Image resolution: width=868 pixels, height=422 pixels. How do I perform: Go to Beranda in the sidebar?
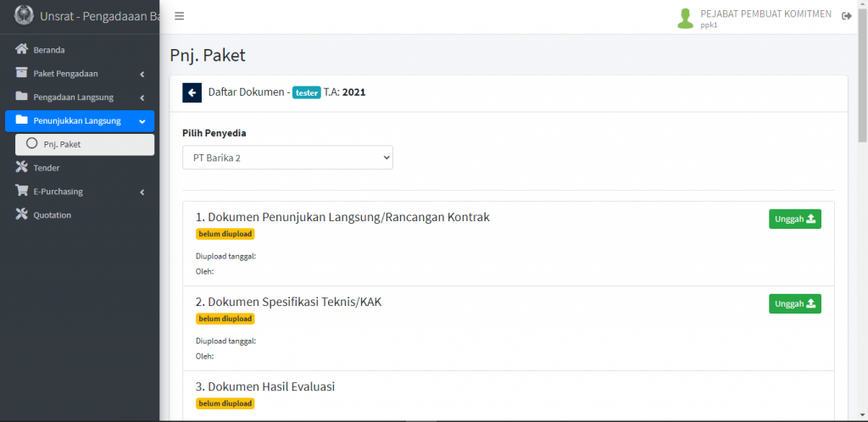[49, 50]
